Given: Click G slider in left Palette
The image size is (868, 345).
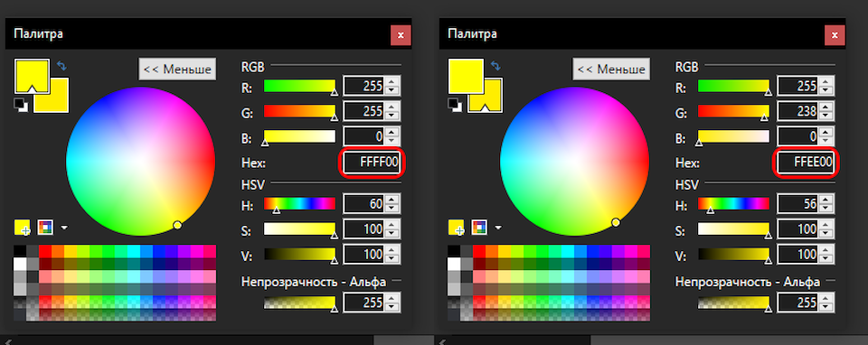Looking at the screenshot, I should pos(299,112).
